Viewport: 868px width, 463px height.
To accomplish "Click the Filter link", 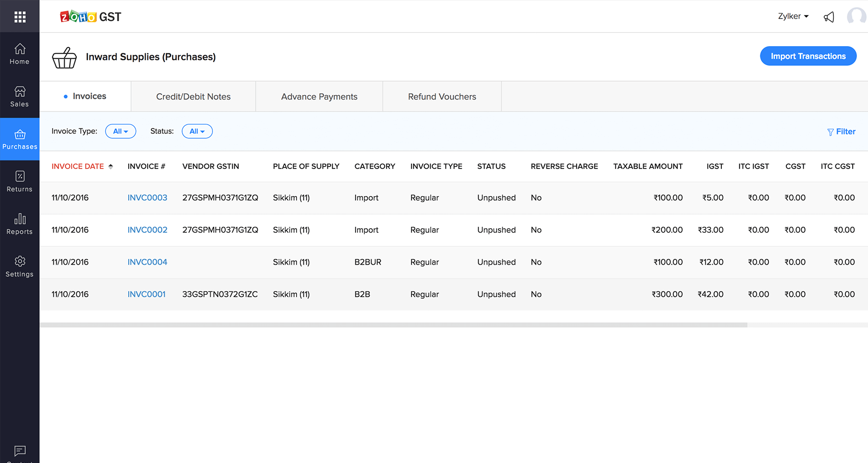I will tap(841, 132).
